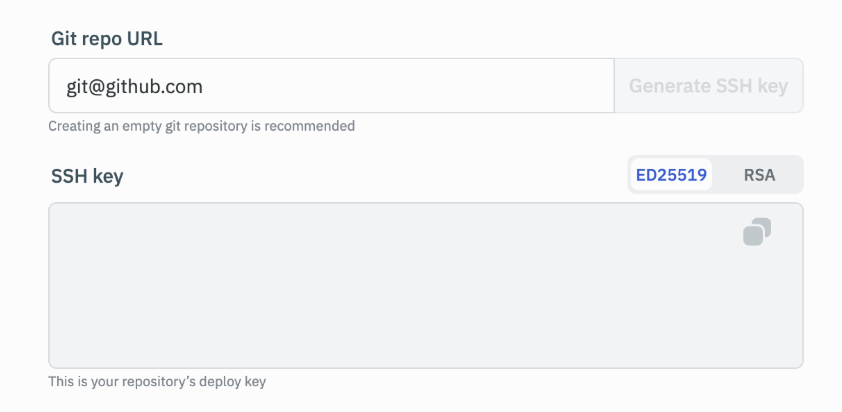Select the ED25519 key type
842x412 pixels.
coord(671,175)
